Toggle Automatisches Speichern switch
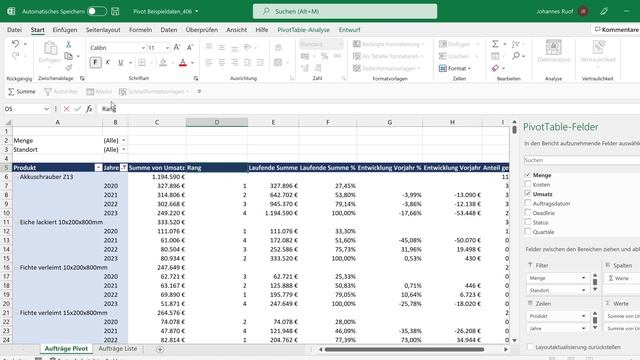The height and width of the screenshot is (360, 640). point(97,11)
